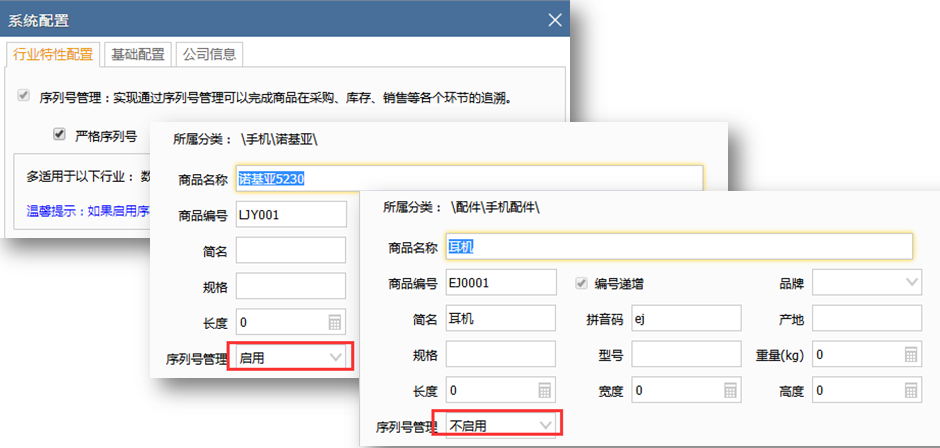
Task: Click the blue 温馨提示 text
Action: point(88,211)
